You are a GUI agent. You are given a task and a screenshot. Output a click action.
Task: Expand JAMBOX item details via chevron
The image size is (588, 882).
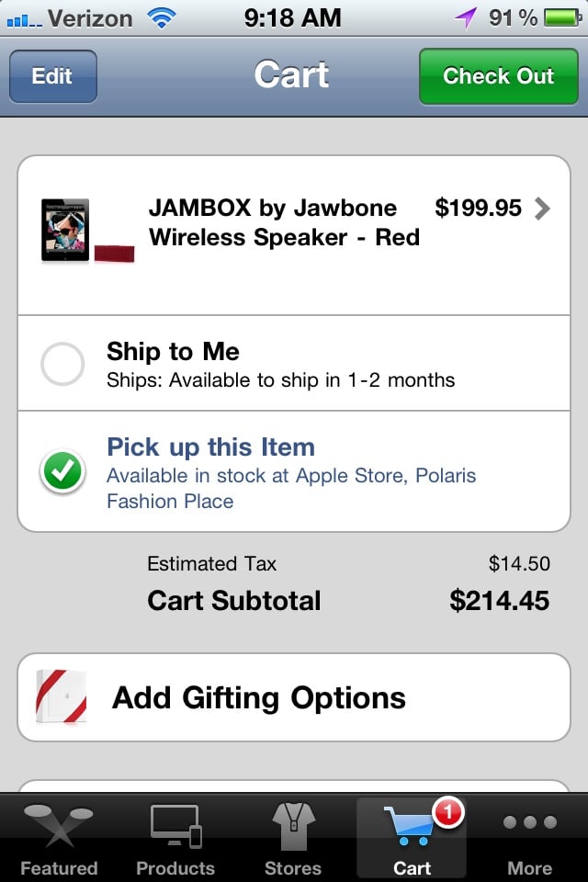[542, 209]
